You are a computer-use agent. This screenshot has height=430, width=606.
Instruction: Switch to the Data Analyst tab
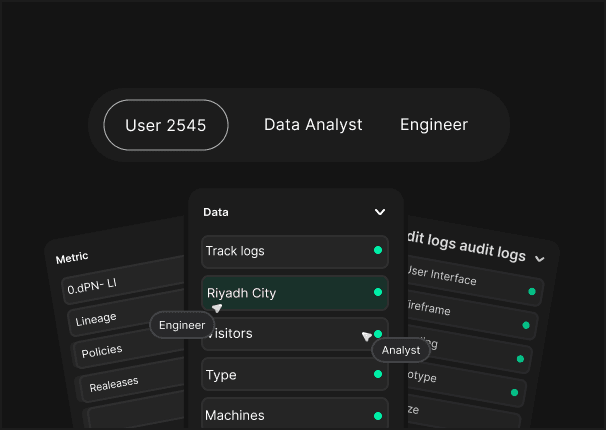pyautogui.click(x=313, y=125)
